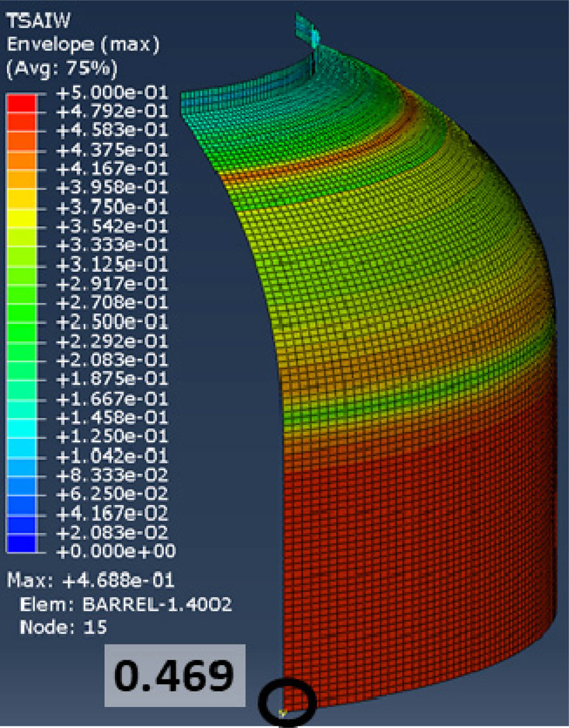Select the Elem: BARREL-1.4002 label
This screenshot has width=569, height=728.
(126, 605)
